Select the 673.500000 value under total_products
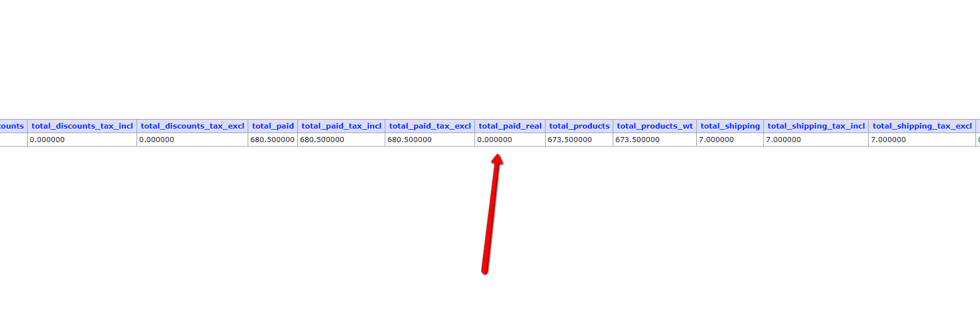Screen dimensions: 980x309 pos(570,140)
